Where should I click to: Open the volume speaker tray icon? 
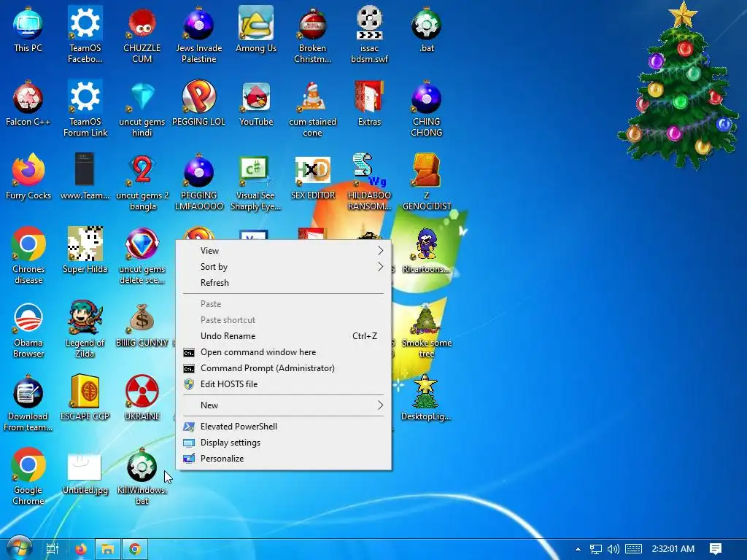(613, 549)
